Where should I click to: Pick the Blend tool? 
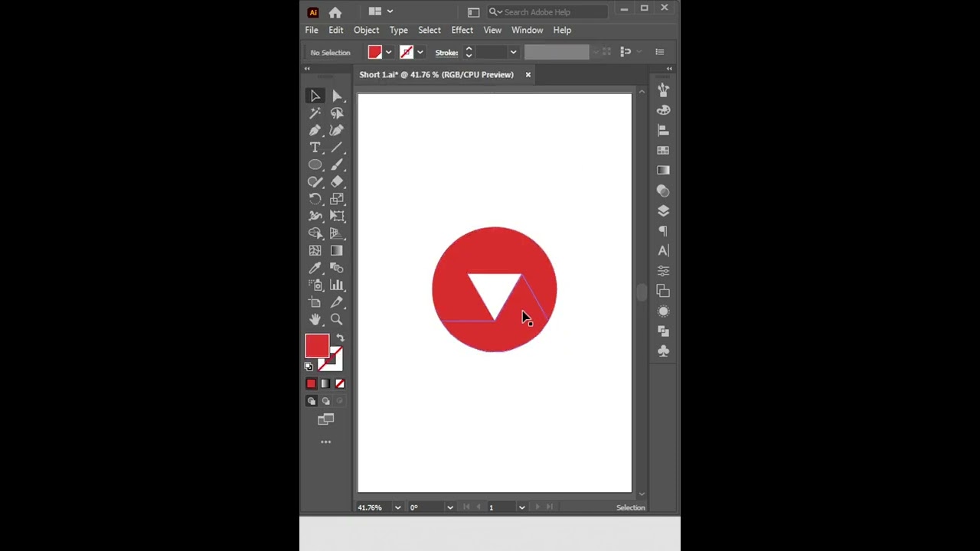point(337,268)
